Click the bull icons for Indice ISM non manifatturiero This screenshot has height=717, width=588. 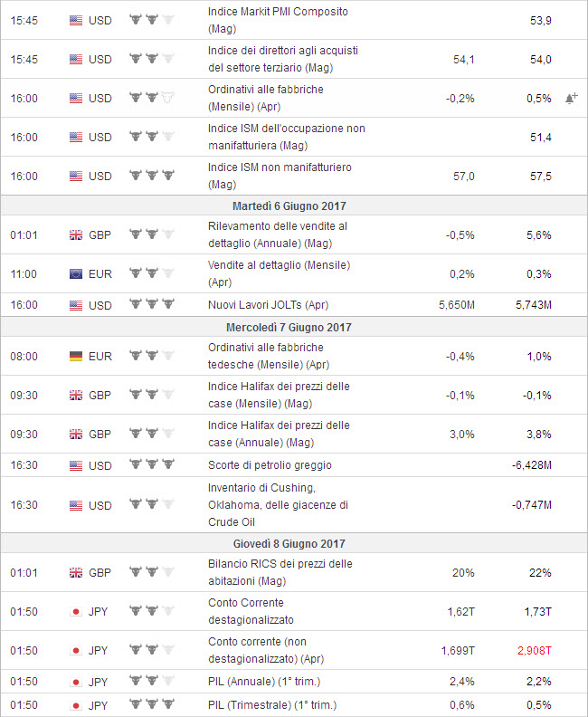tap(151, 176)
